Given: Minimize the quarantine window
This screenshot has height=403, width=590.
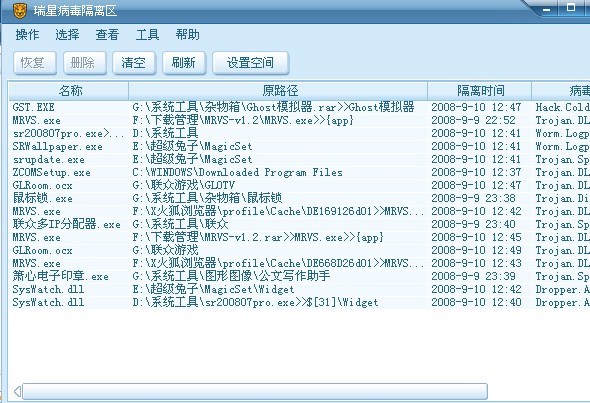Looking at the screenshot, I should tap(547, 9).
